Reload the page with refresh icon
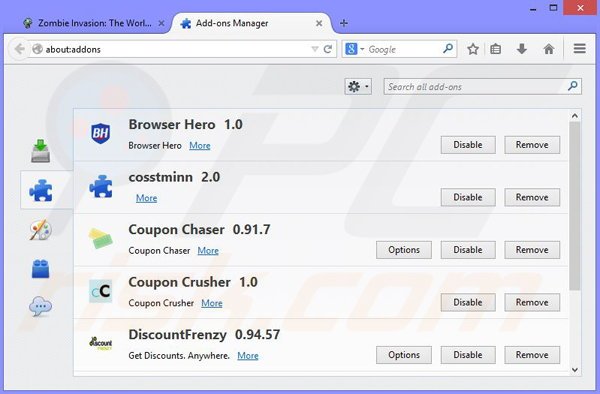The width and height of the screenshot is (600, 394). coord(328,49)
